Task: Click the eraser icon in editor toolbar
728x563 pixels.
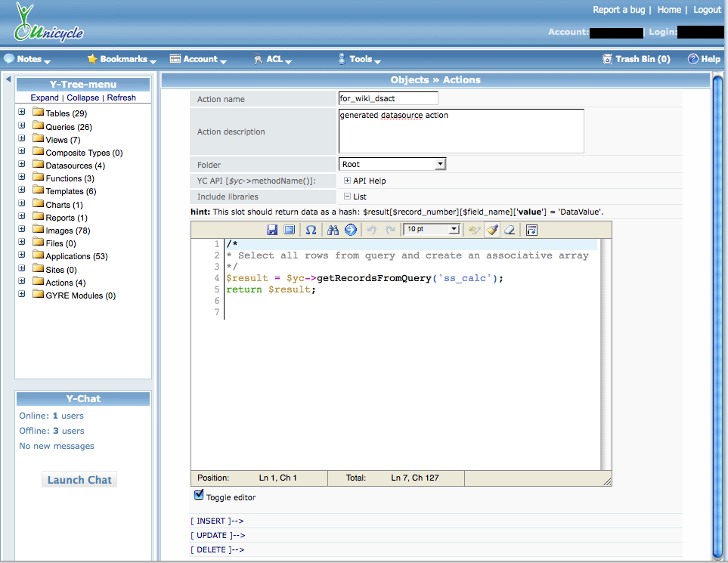Action: [510, 230]
